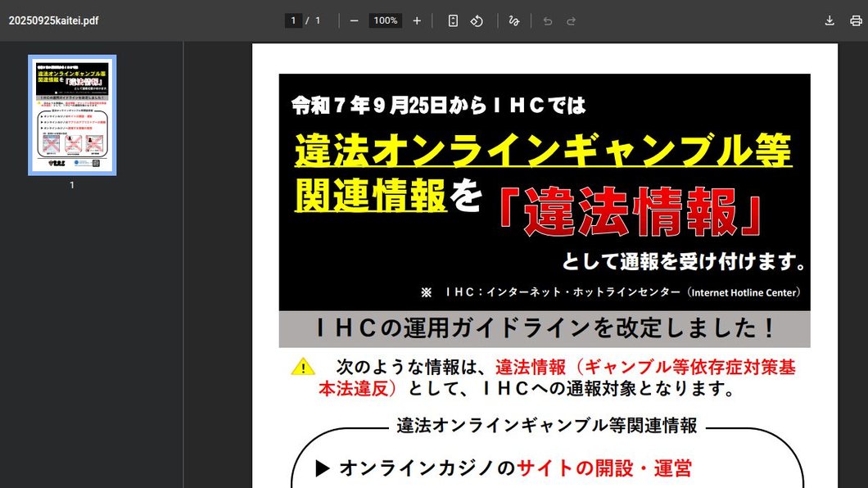The width and height of the screenshot is (868, 488).
Task: Click the 20250925kaitei.pdf file title
Action: click(54, 21)
